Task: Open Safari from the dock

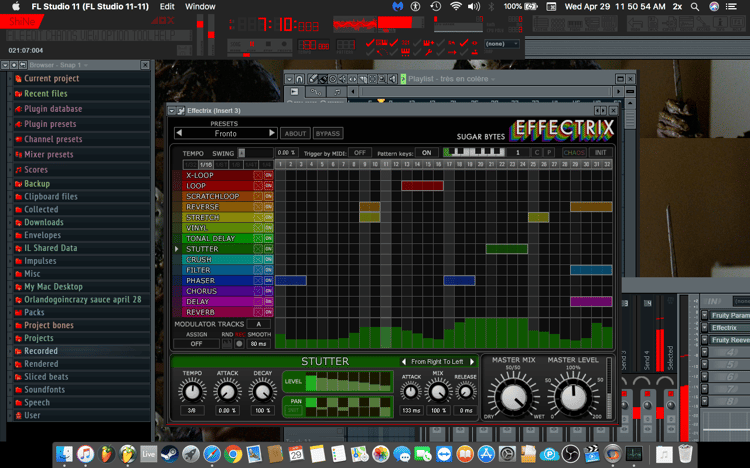Action: [211, 454]
